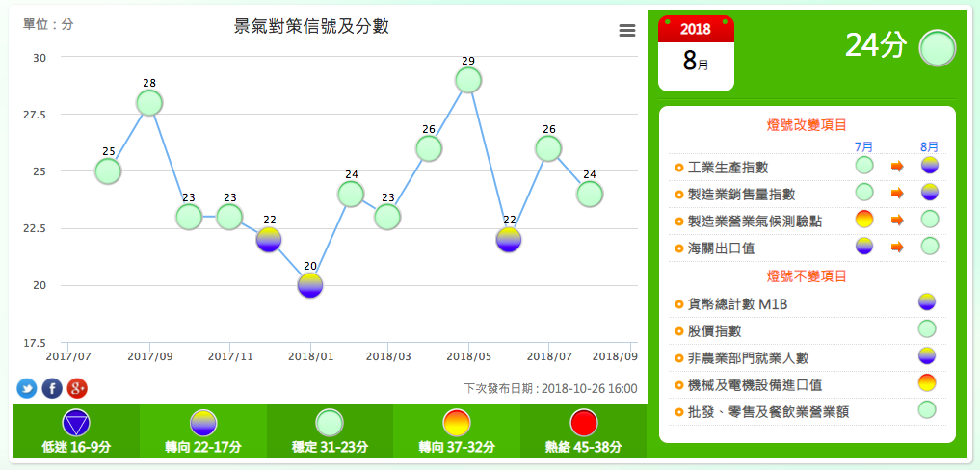Click the 熱絡 45-38分 red legend icon

pyautogui.click(x=584, y=424)
